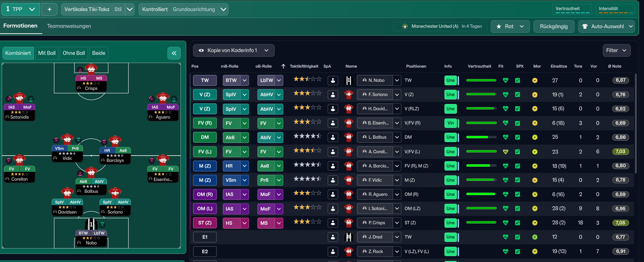The height and width of the screenshot is (262, 644).
Task: Click the player info icon for P. Crisps
Action: coord(333,223)
